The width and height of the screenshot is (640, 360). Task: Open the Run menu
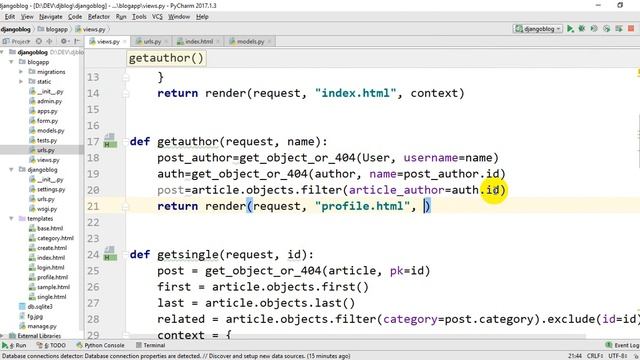coord(121,17)
